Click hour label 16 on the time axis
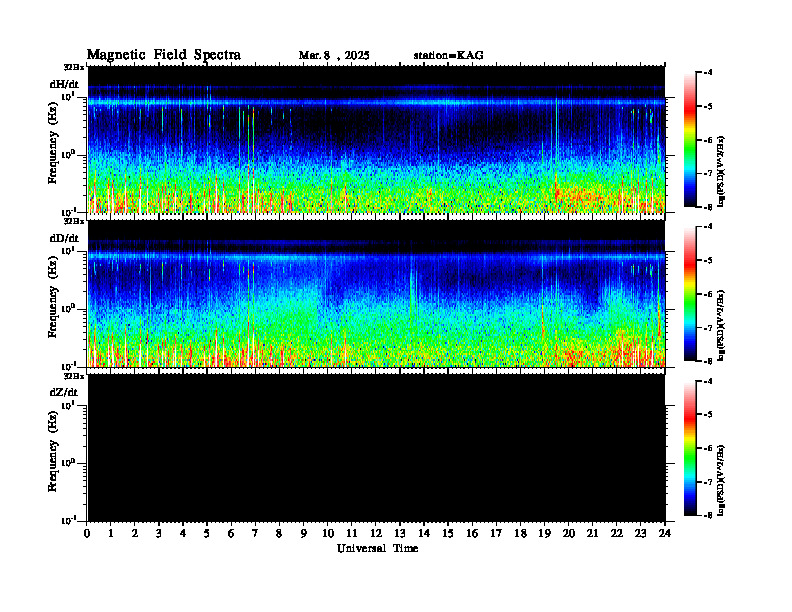 tap(472, 534)
